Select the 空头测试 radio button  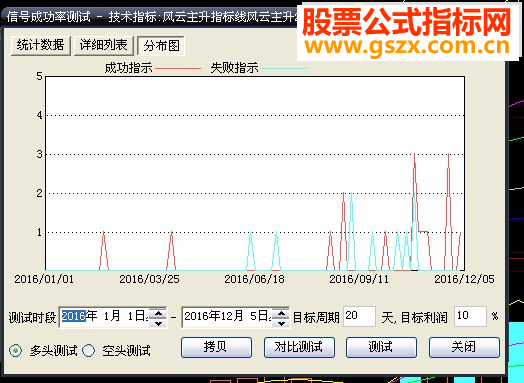pos(89,351)
